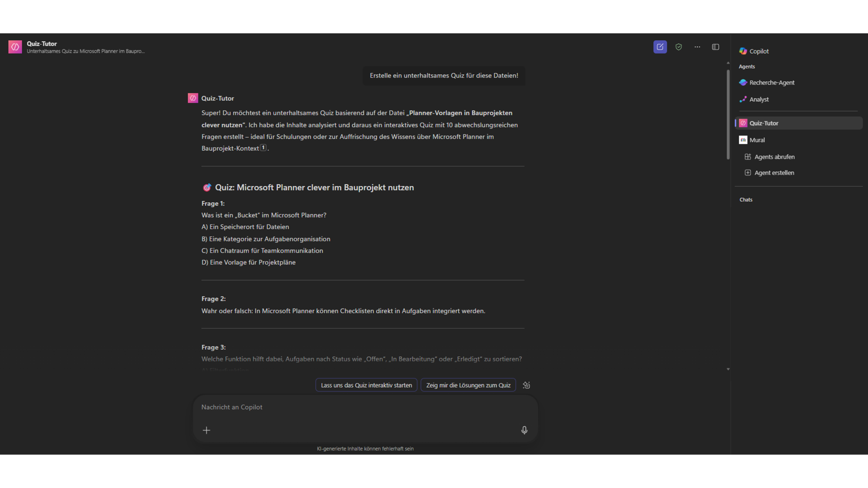Open the Analyst agent

(x=758, y=99)
